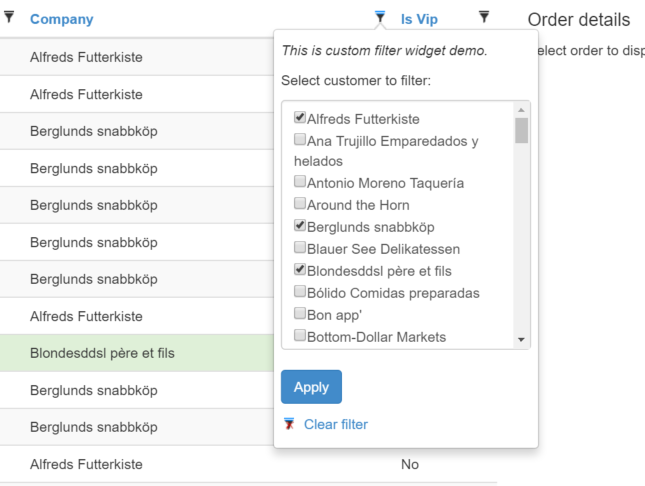
Task: Open the Is Vip column filter icon
Action: [484, 17]
